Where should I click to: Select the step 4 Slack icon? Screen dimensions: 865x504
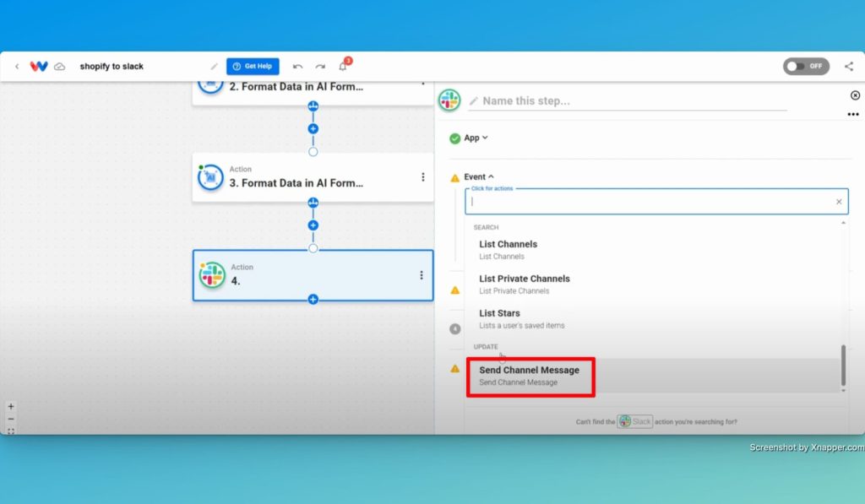pos(212,275)
